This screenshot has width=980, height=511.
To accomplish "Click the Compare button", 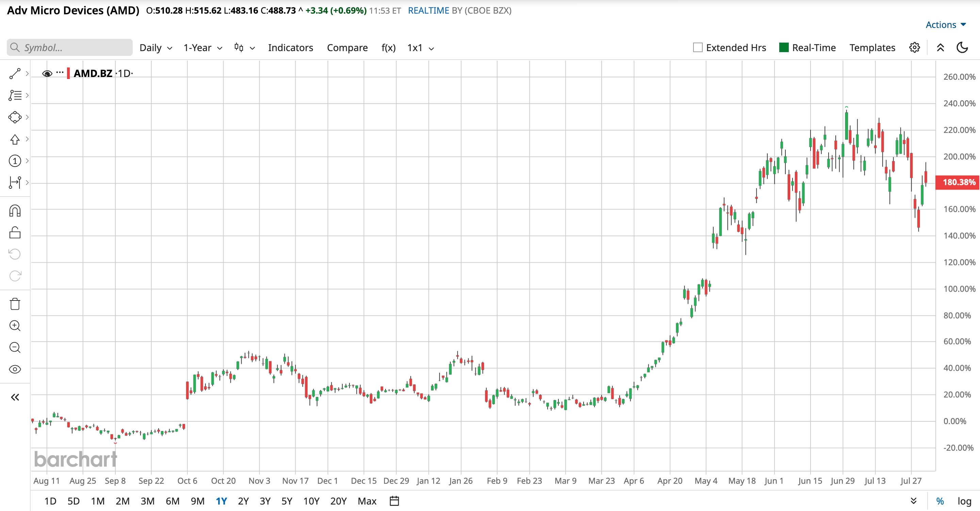I will click(347, 48).
